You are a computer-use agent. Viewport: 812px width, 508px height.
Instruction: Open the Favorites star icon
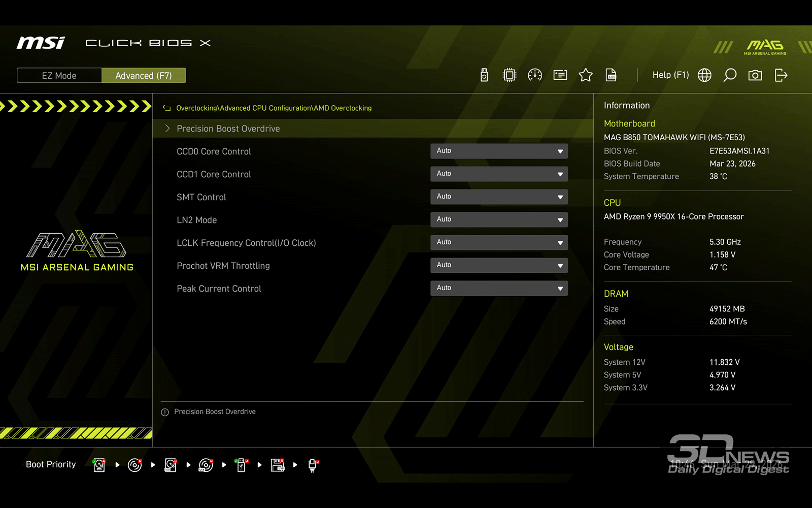(586, 75)
